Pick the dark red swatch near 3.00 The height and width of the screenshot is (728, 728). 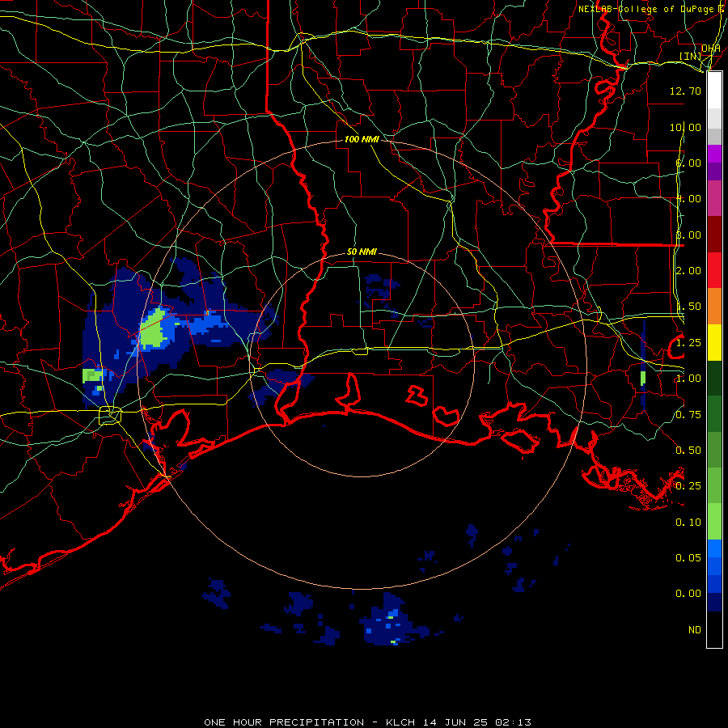pyautogui.click(x=714, y=234)
